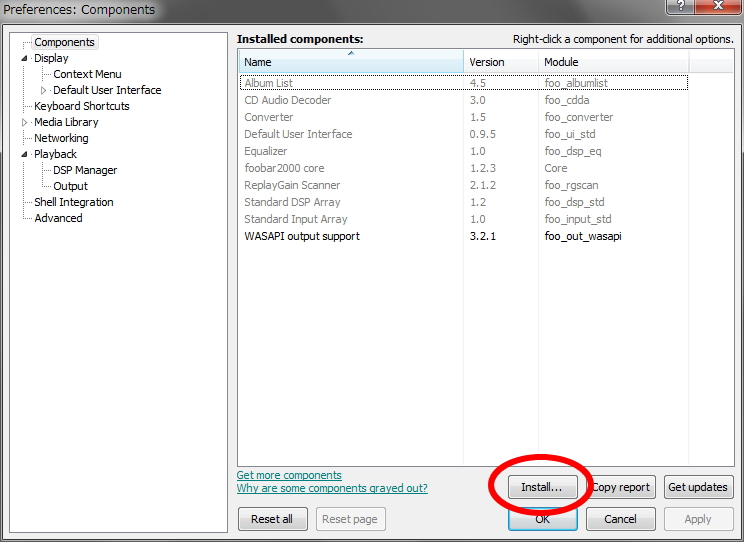744x542 pixels.
Task: Close the Preferences window
Action: point(718,6)
